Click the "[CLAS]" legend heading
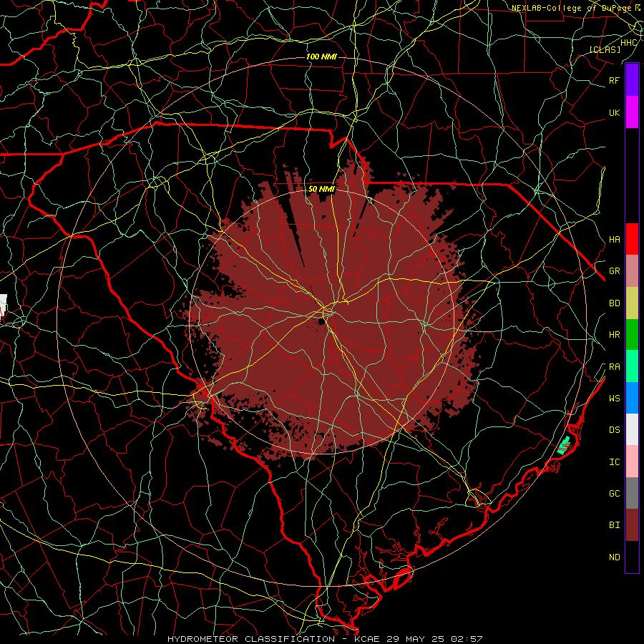The image size is (644, 644). click(x=605, y=49)
